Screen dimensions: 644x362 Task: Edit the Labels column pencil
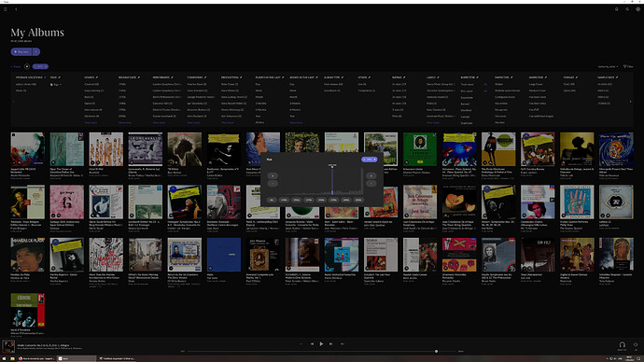(x=438, y=77)
